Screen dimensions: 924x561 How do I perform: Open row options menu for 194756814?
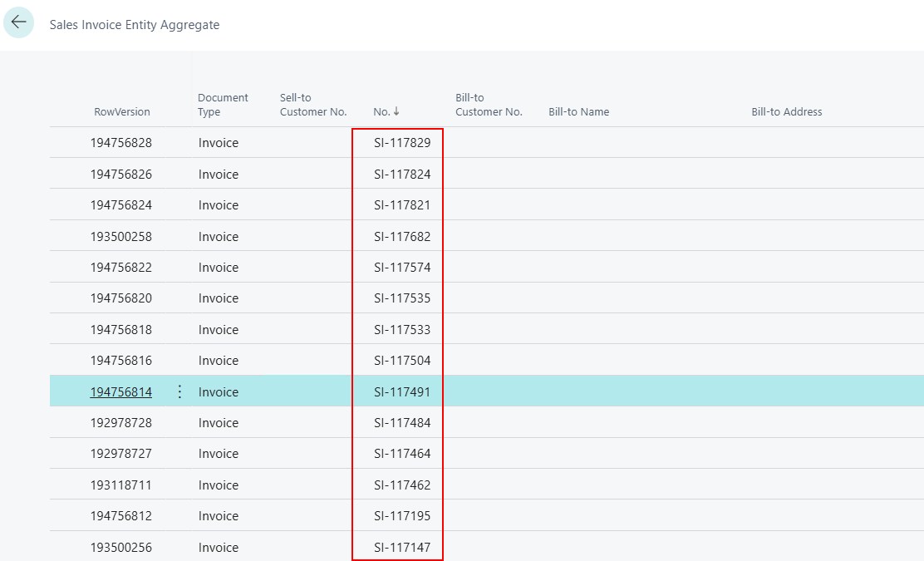[x=179, y=391]
